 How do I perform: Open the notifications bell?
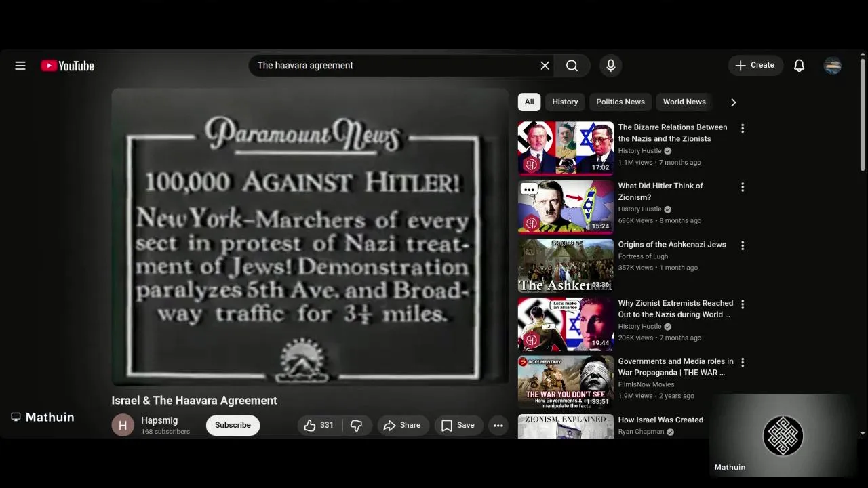(800, 66)
